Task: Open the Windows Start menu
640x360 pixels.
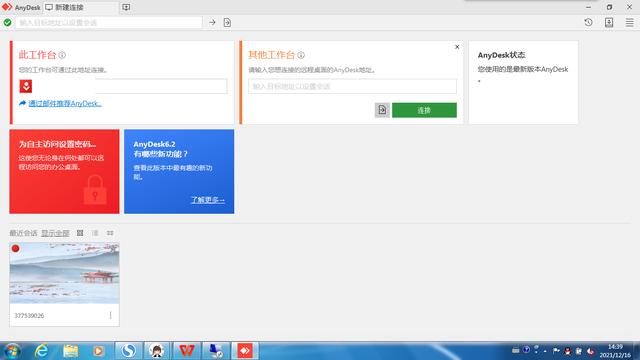Action: 12,351
